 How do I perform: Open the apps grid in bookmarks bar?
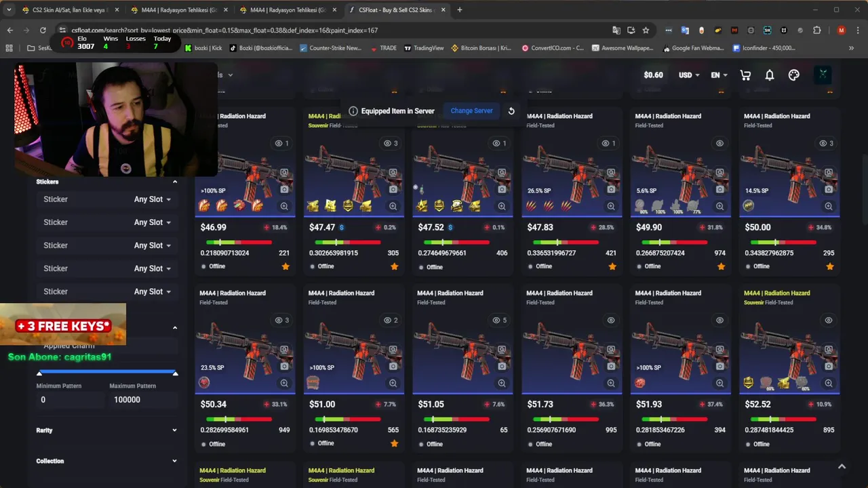[x=9, y=48]
